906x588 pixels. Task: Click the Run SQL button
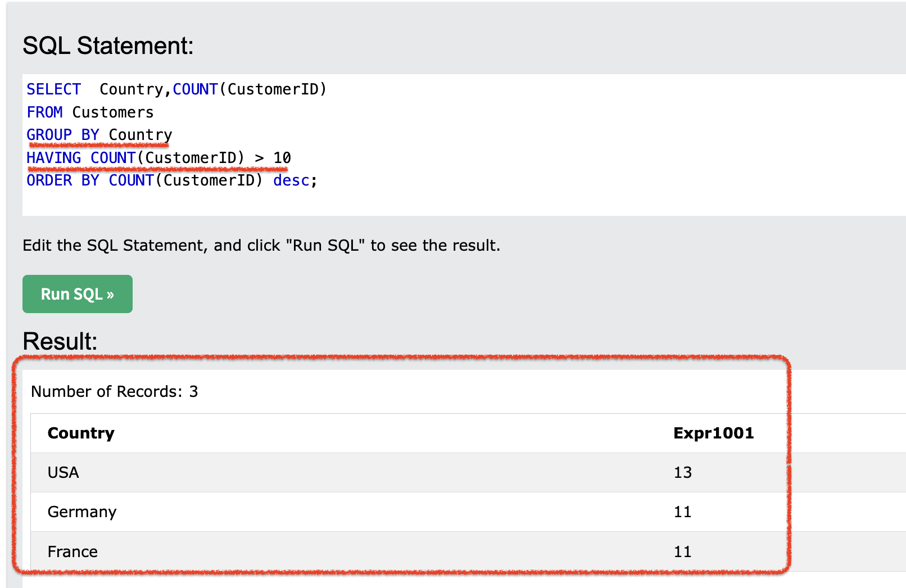pyautogui.click(x=78, y=294)
